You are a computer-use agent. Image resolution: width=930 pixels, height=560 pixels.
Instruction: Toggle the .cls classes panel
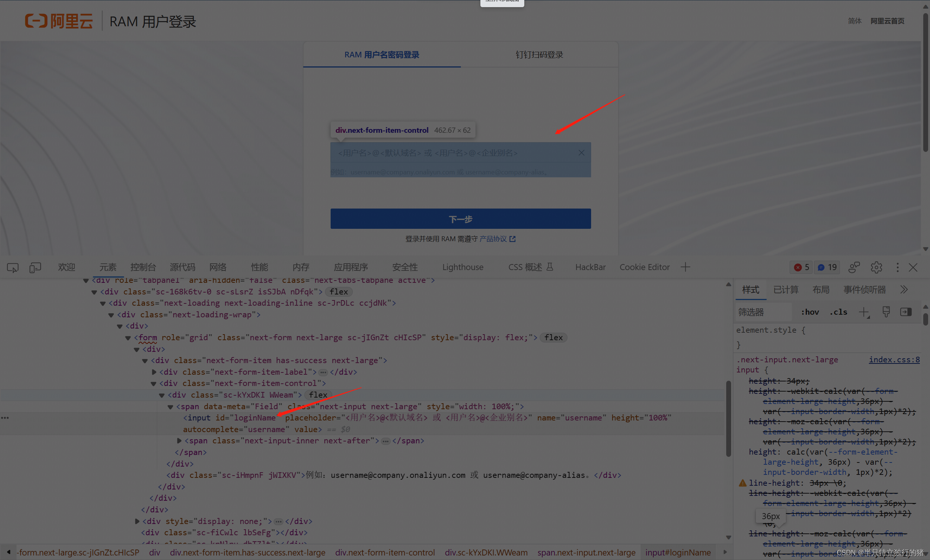838,312
